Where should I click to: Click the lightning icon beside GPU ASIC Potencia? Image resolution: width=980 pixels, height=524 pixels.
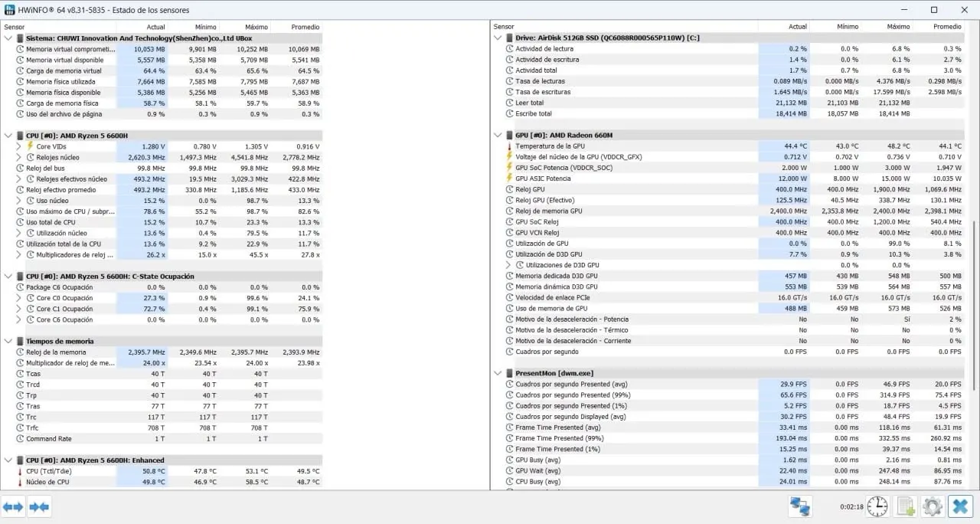pyautogui.click(x=509, y=178)
